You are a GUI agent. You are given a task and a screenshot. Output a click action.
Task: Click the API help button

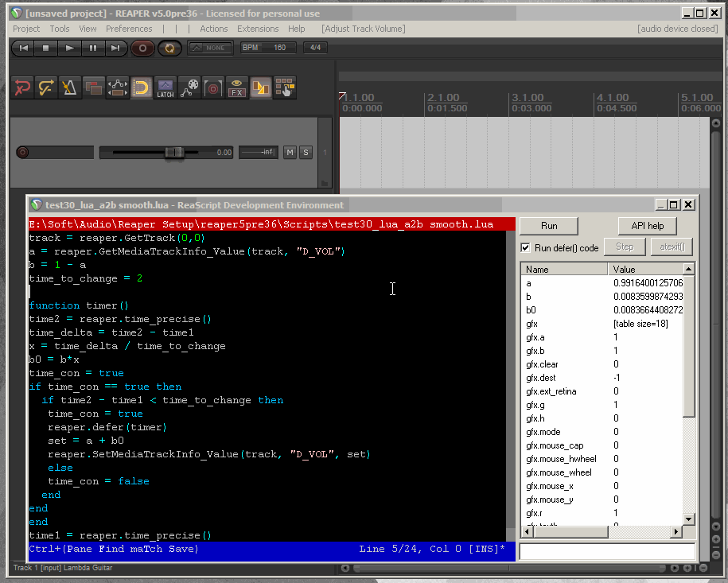(647, 226)
